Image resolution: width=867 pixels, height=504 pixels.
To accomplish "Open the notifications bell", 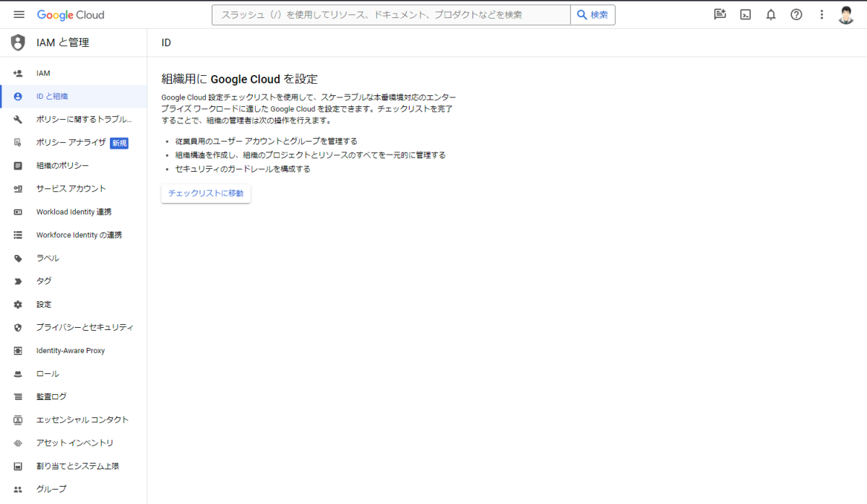I will point(771,14).
